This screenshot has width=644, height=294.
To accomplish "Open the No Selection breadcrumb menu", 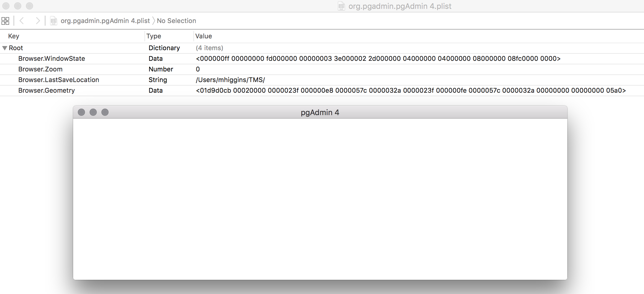I will tap(176, 21).
